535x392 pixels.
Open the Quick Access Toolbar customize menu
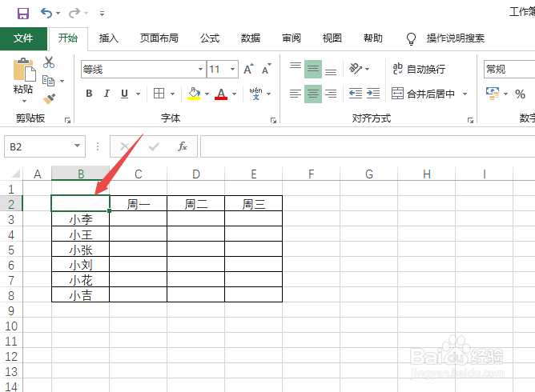pyautogui.click(x=102, y=14)
